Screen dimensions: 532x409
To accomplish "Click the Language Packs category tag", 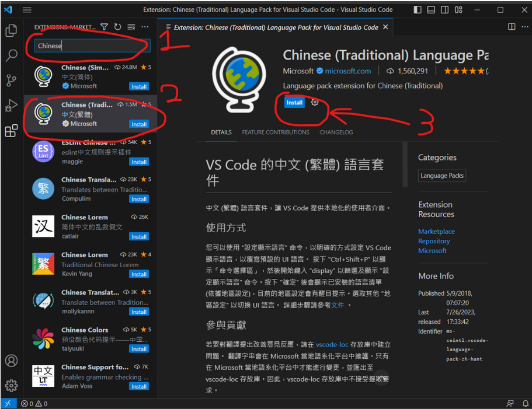I will [x=441, y=176].
